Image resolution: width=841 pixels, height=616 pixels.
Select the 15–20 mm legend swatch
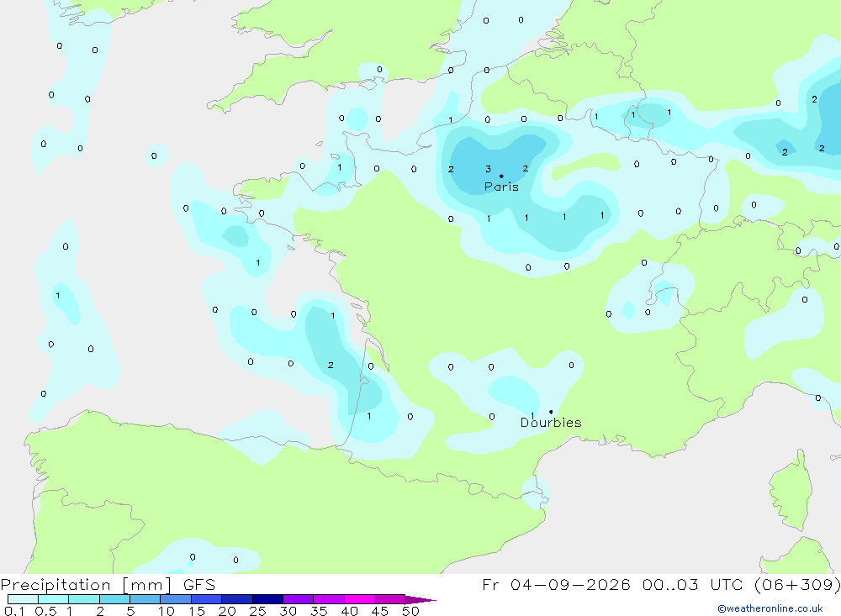click(207, 599)
